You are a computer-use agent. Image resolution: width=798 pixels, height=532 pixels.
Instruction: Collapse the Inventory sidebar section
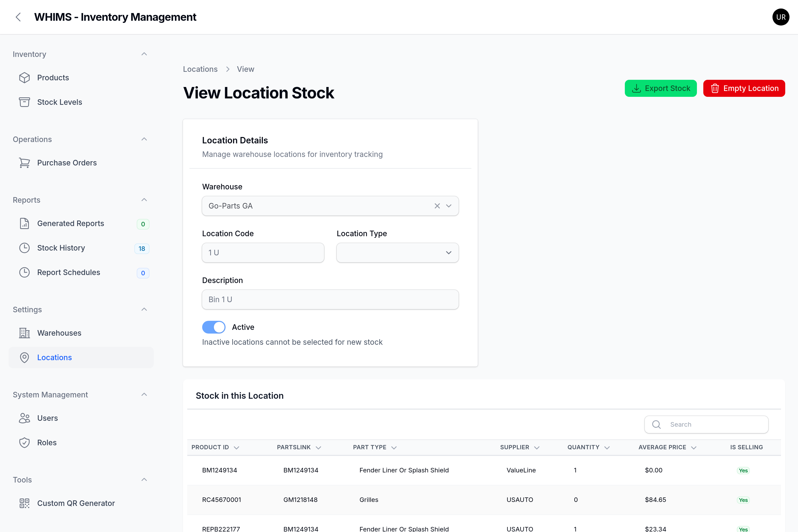[x=144, y=54]
